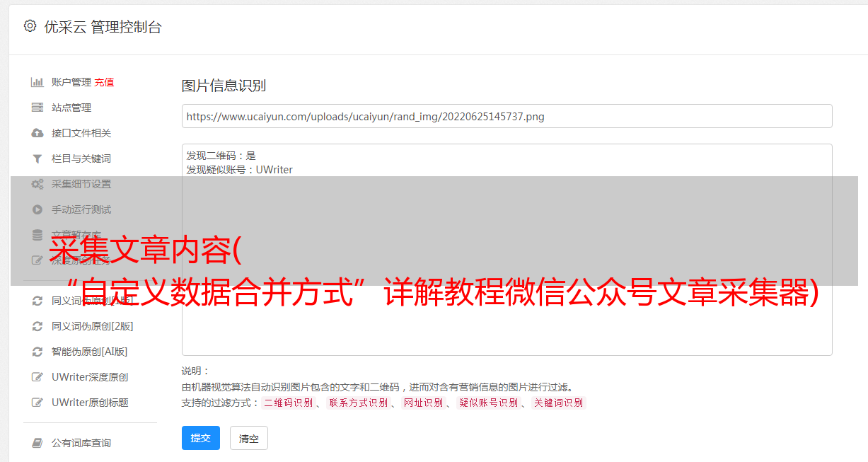Click the 联系方式识别 tag
The image size is (868, 462).
click(359, 403)
